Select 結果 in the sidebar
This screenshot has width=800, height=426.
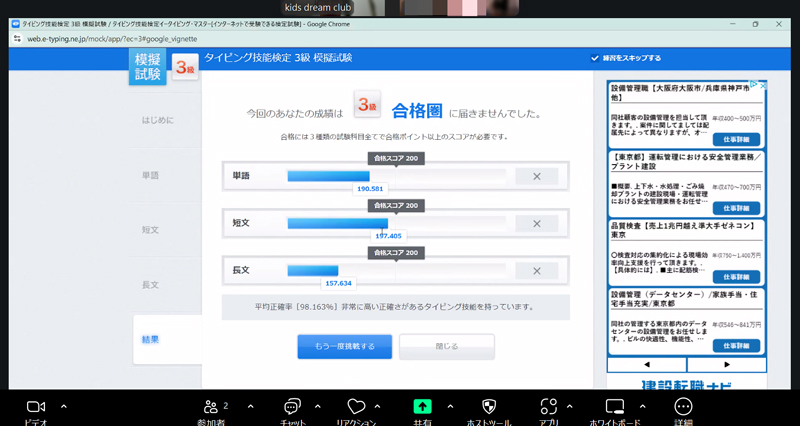151,339
